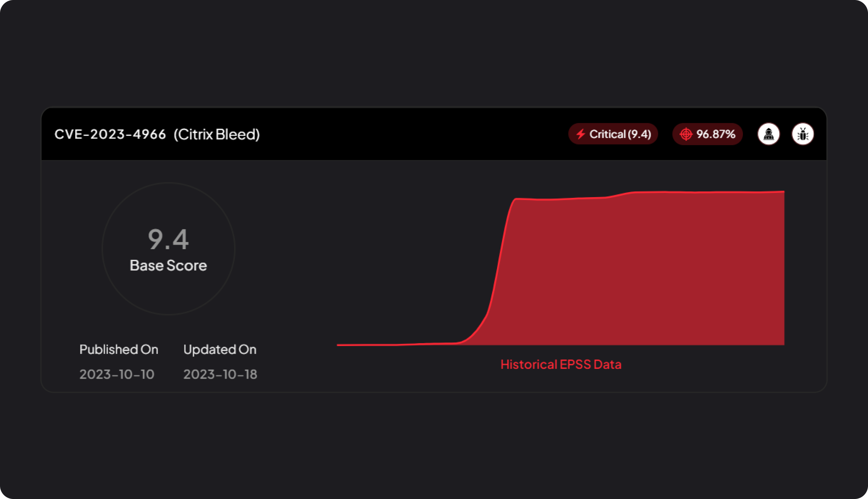
Task: Click the published date 2023-10-10
Action: click(117, 374)
